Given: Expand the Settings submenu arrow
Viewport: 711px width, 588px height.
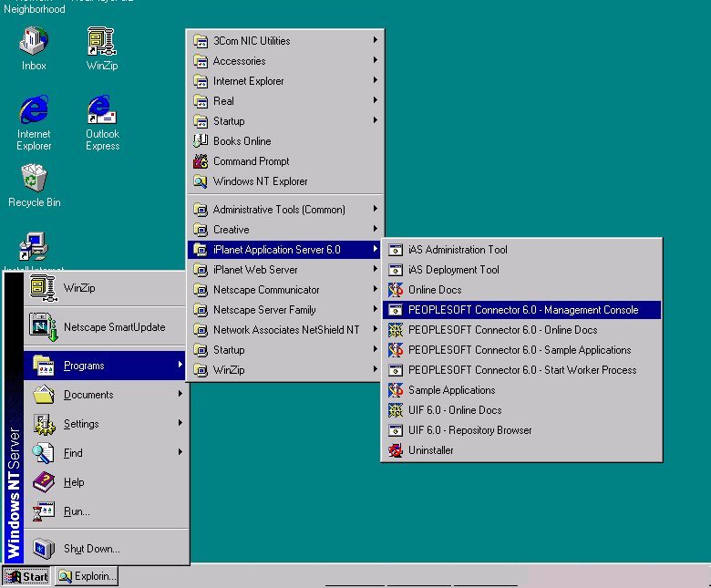Looking at the screenshot, I should tap(180, 423).
